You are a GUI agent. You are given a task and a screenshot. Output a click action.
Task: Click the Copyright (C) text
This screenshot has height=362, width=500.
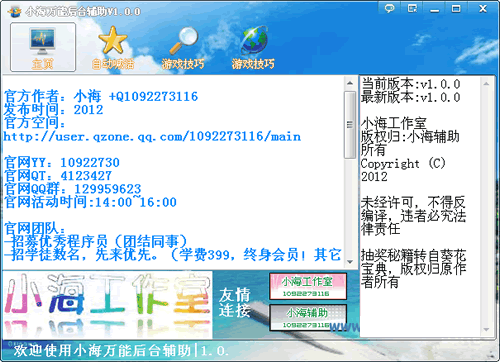403,163
